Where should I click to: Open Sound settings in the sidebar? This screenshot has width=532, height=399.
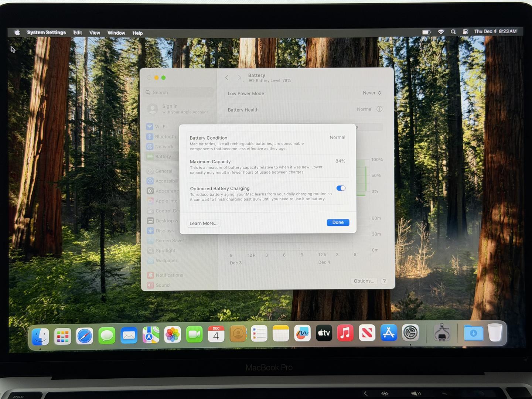point(158,285)
